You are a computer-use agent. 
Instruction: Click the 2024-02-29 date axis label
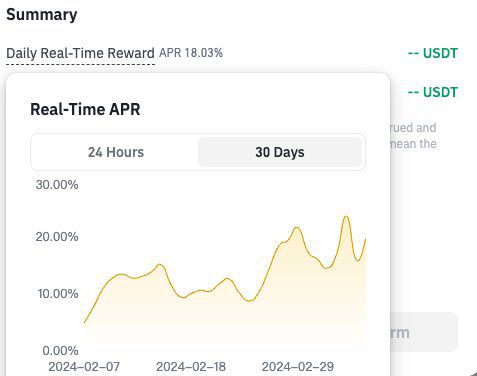(x=298, y=367)
